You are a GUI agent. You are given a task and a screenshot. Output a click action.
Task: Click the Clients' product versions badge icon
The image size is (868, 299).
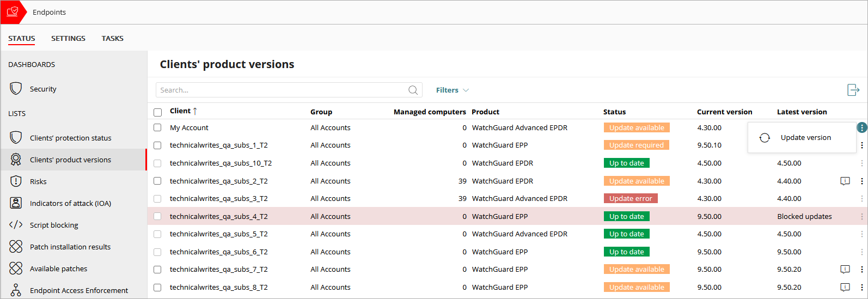16,159
